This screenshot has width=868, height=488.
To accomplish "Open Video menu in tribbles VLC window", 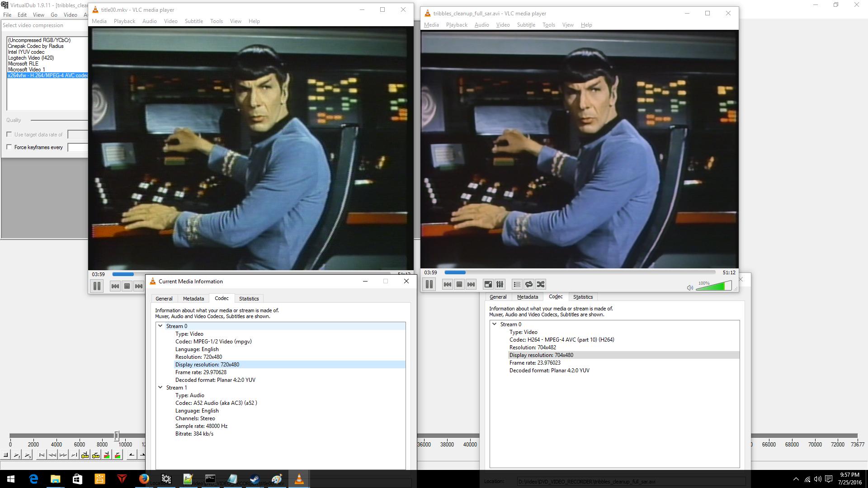I will (503, 25).
